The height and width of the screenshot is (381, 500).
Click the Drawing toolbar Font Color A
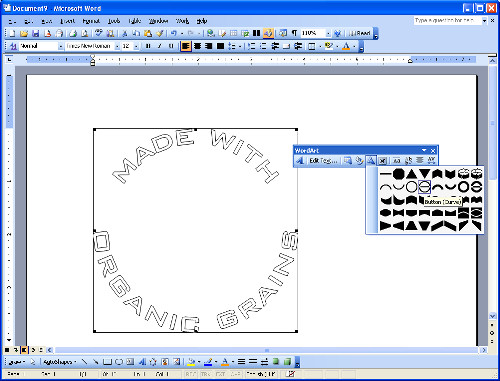[x=225, y=362]
